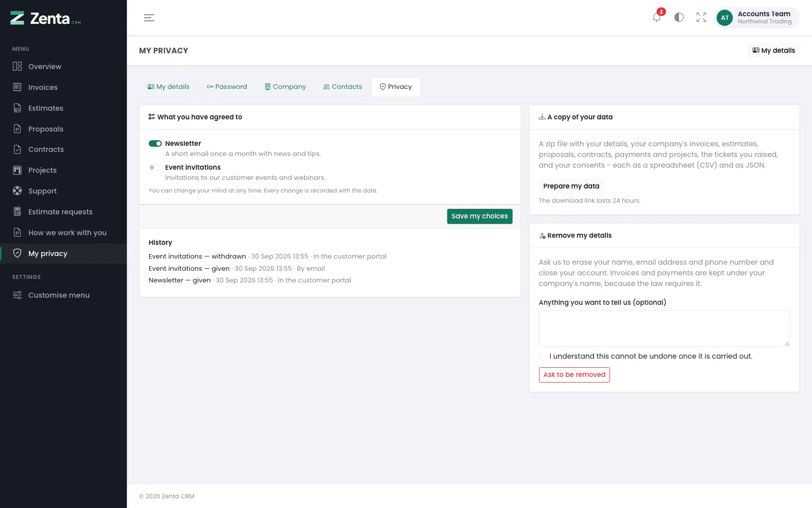Switch to the Contacts tab
812x508 pixels.
coord(343,87)
